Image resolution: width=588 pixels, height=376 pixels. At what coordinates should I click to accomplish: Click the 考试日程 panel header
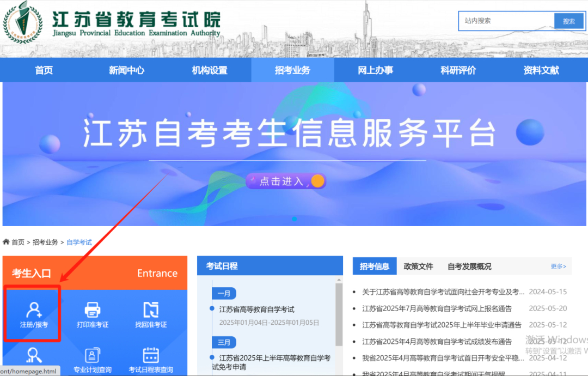(x=270, y=266)
